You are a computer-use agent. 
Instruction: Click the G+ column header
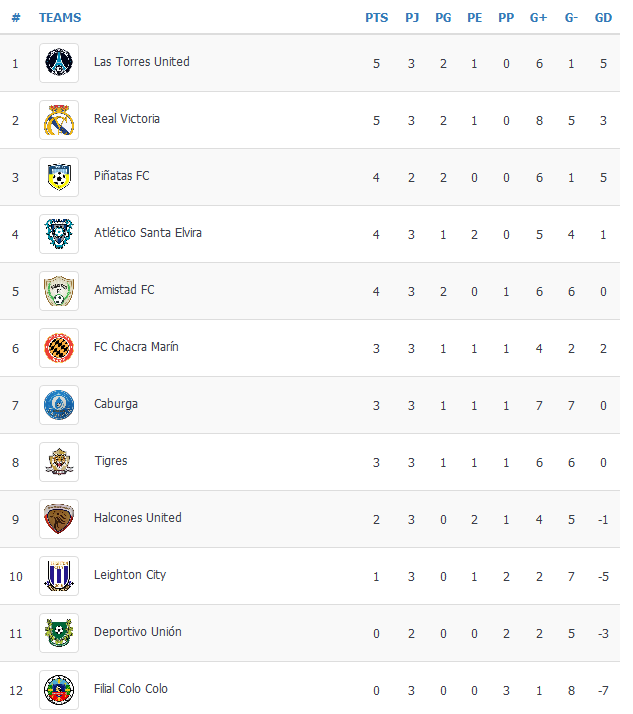pos(538,18)
